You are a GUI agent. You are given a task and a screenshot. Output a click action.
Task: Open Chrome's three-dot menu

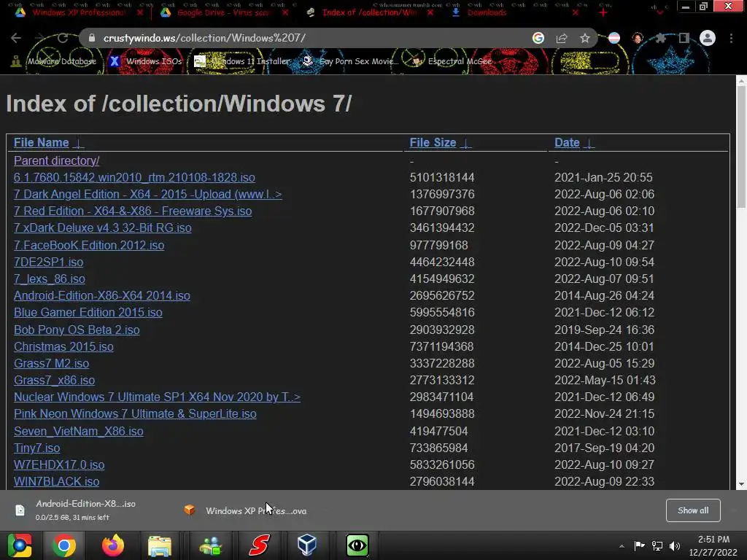pyautogui.click(x=731, y=38)
